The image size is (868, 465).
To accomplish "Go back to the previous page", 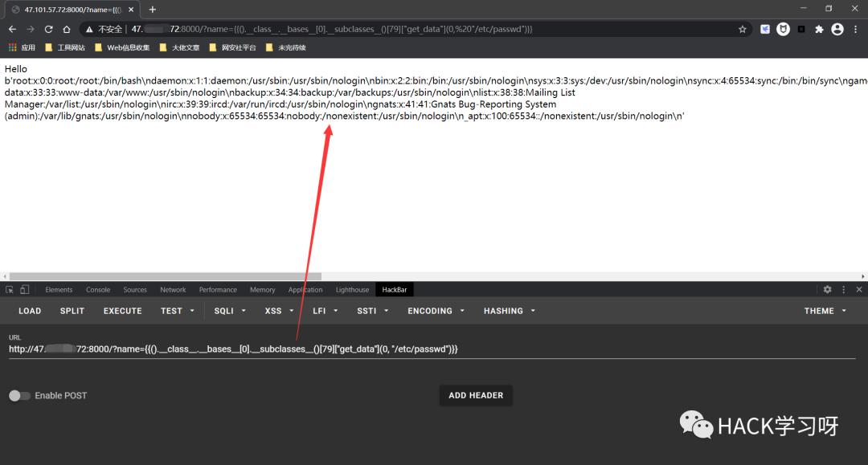I will coord(12,29).
